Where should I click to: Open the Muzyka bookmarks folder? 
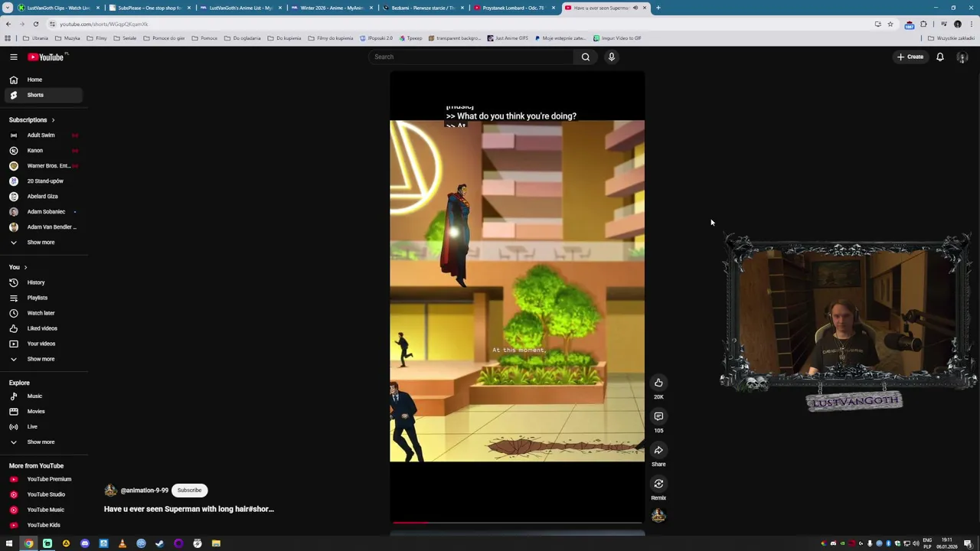point(67,38)
